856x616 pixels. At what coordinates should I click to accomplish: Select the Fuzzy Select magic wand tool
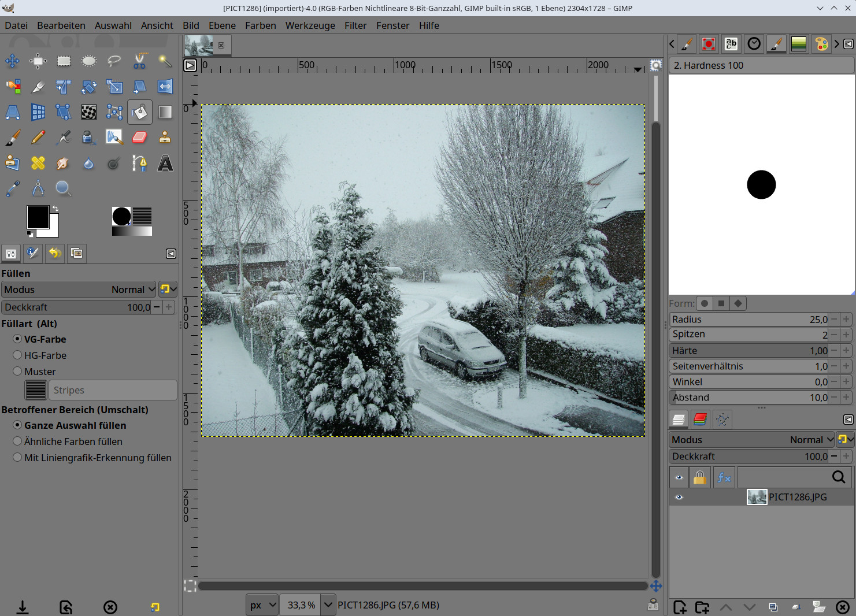click(165, 61)
